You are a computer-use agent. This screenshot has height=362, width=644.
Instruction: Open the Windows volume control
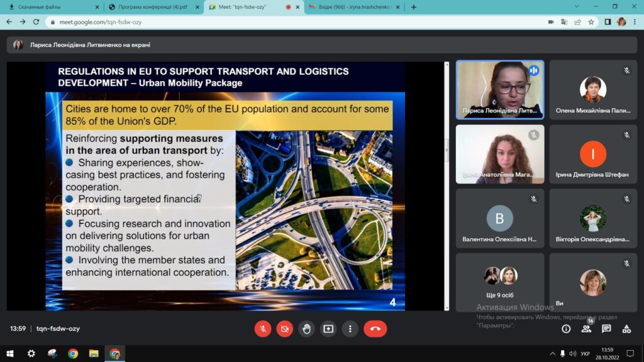point(573,354)
